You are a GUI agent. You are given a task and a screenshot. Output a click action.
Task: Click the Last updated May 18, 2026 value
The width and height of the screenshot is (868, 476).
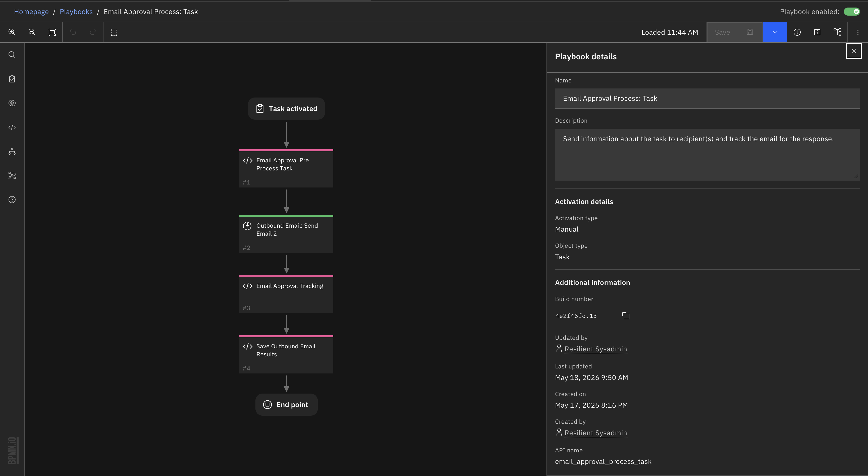click(x=591, y=377)
